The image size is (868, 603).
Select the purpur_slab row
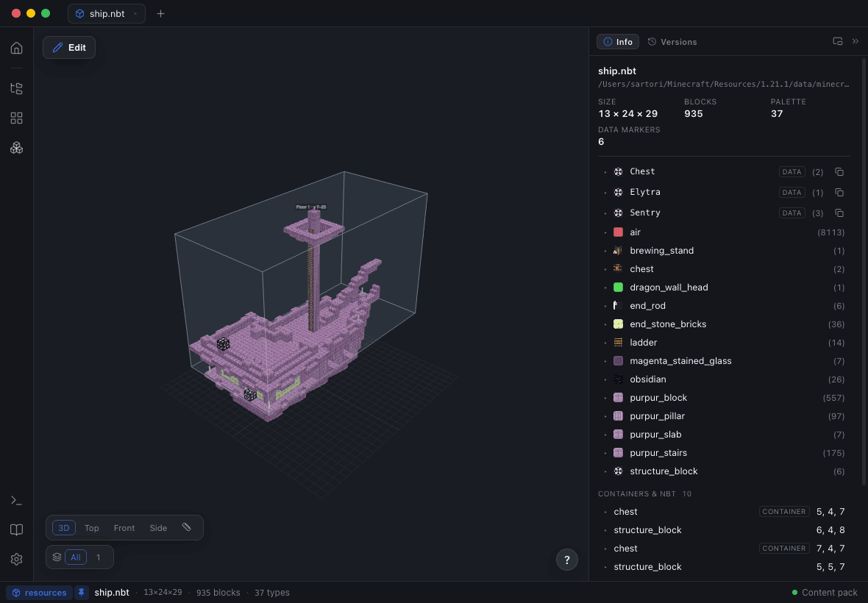(724, 435)
